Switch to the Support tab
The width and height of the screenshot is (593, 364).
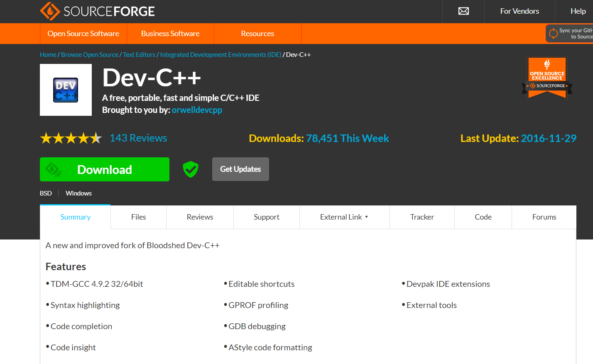point(267,217)
